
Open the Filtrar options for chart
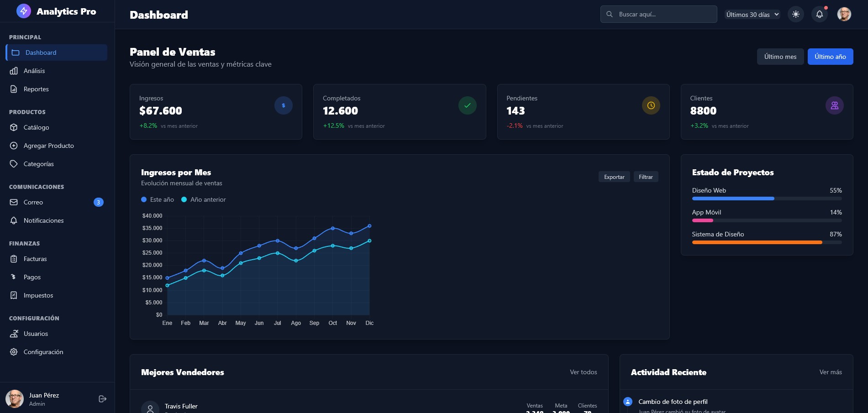click(x=646, y=177)
